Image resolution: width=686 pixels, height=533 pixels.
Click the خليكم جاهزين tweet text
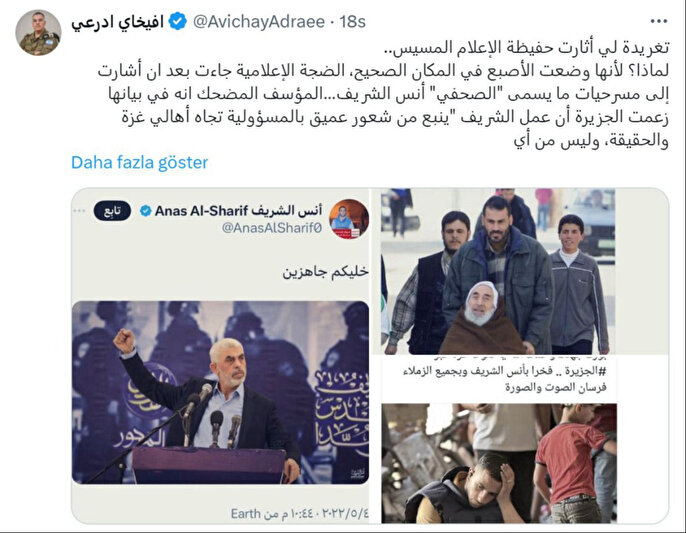click(x=325, y=272)
